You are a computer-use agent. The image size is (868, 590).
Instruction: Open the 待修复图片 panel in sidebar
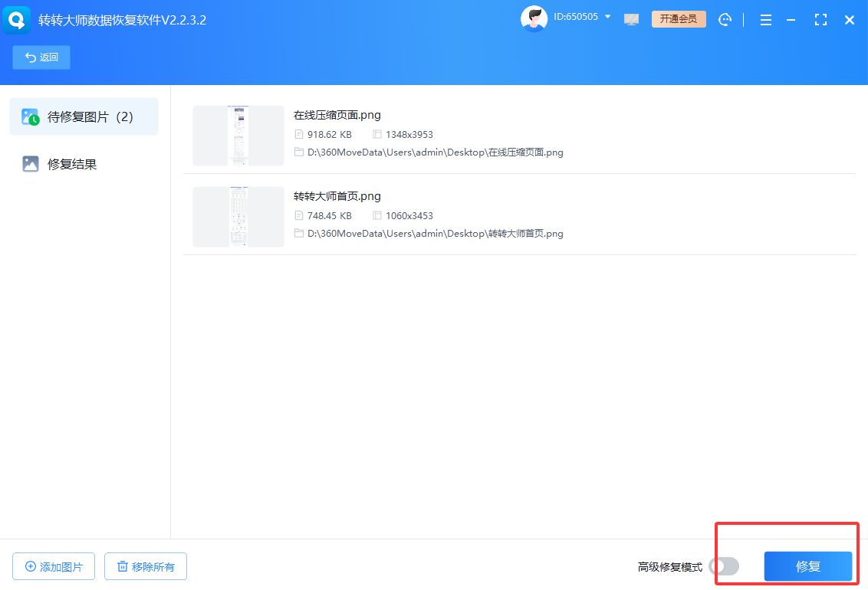(x=83, y=116)
